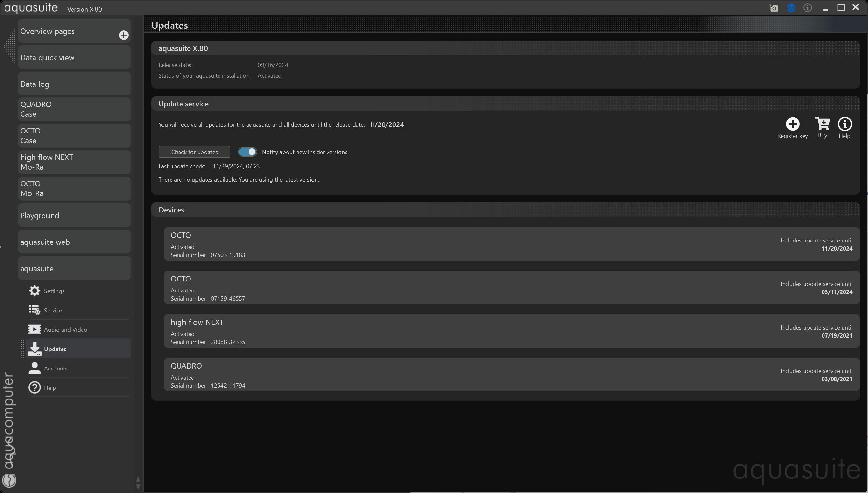This screenshot has width=868, height=493.
Task: Toggle notify about new insider versions
Action: (x=247, y=152)
